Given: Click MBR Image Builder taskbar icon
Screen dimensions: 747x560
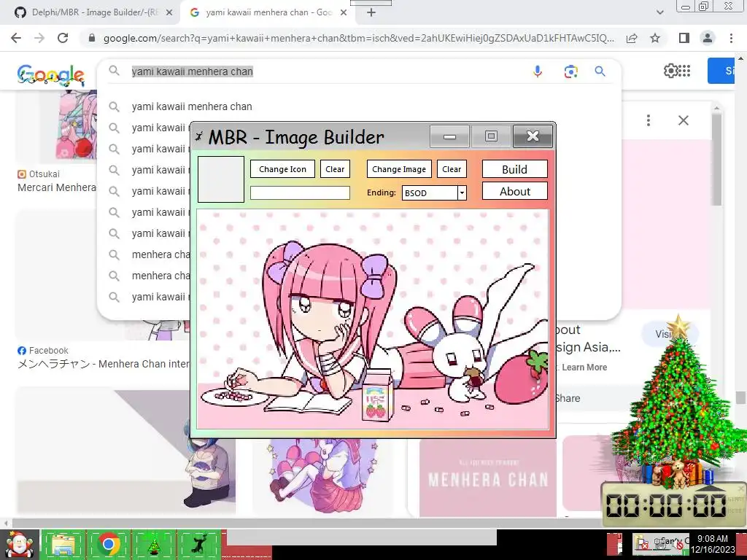Looking at the screenshot, I should 198,544.
